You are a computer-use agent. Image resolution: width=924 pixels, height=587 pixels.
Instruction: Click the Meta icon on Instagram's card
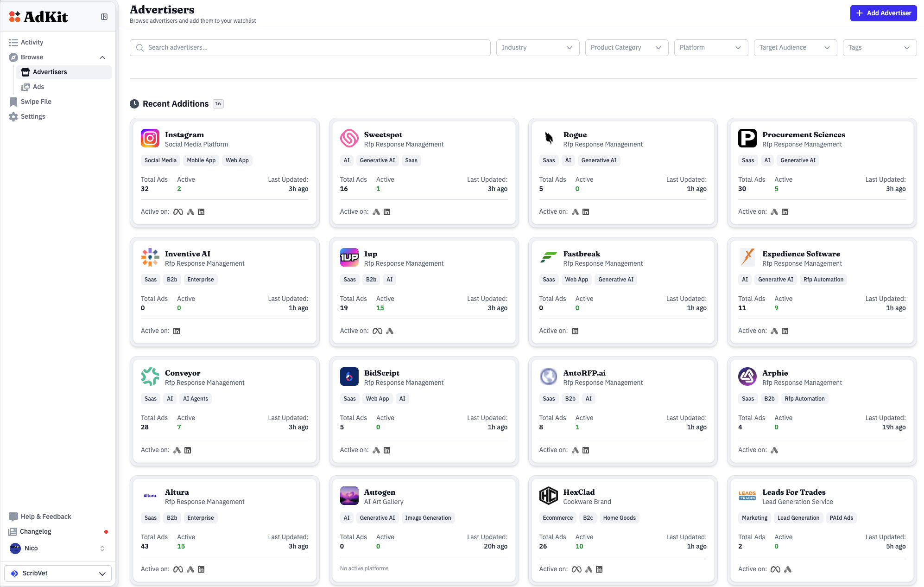[177, 212]
